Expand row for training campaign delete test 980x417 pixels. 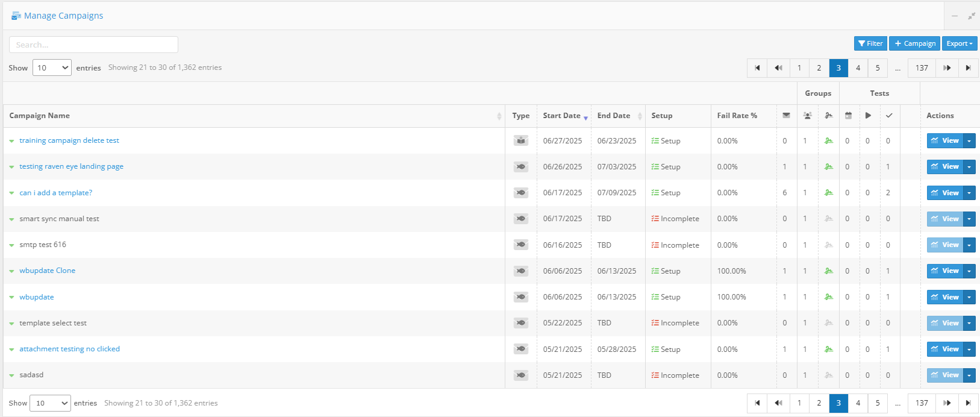[x=11, y=141]
